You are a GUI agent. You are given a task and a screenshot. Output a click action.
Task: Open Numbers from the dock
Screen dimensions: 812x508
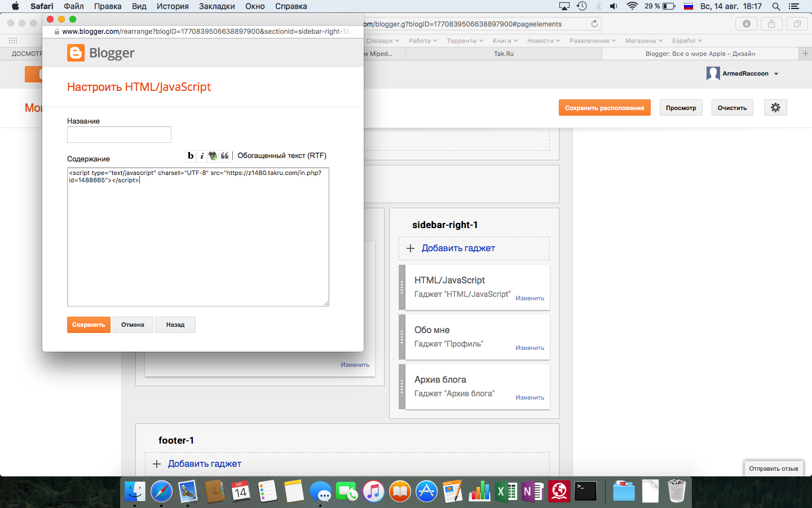(x=479, y=492)
